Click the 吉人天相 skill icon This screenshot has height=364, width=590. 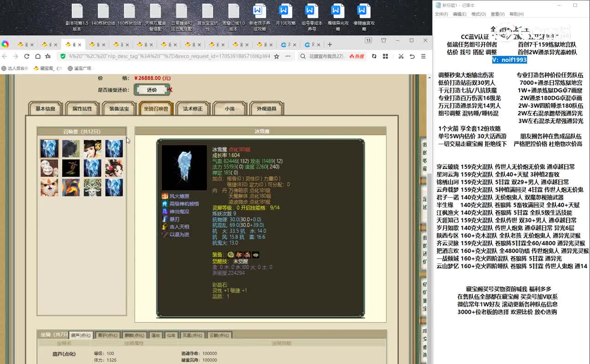click(165, 227)
